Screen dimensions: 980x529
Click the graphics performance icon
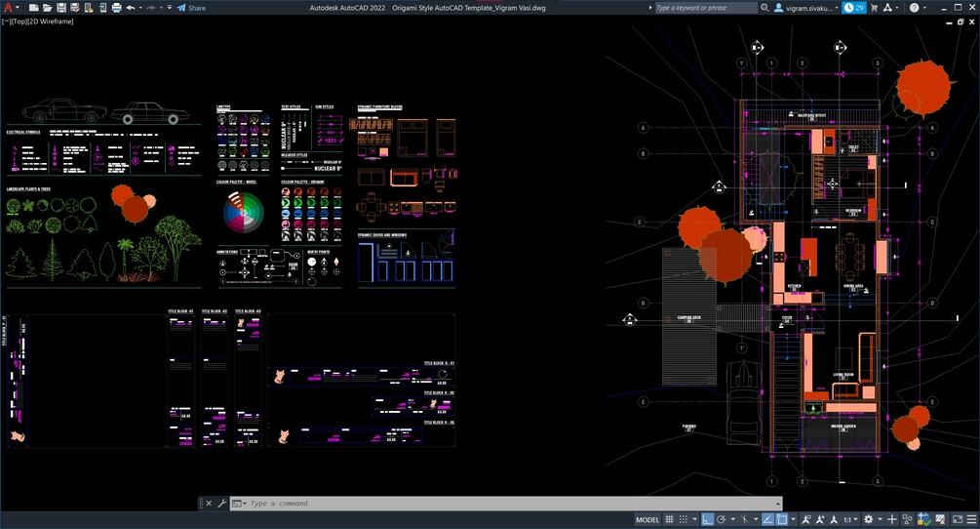[x=940, y=519]
